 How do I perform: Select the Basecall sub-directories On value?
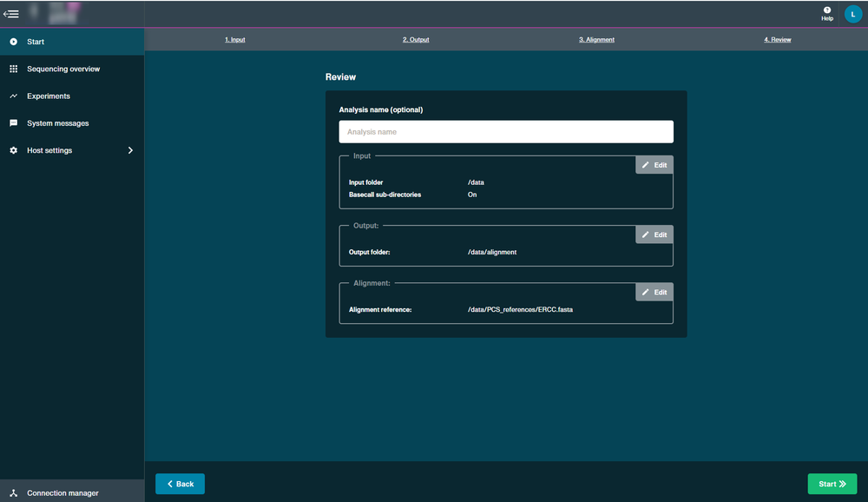[472, 195]
